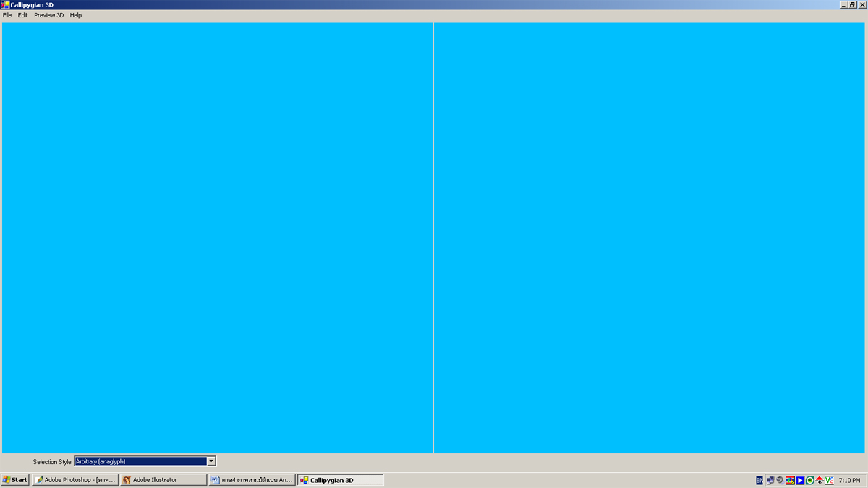Open the File menu

click(x=7, y=15)
